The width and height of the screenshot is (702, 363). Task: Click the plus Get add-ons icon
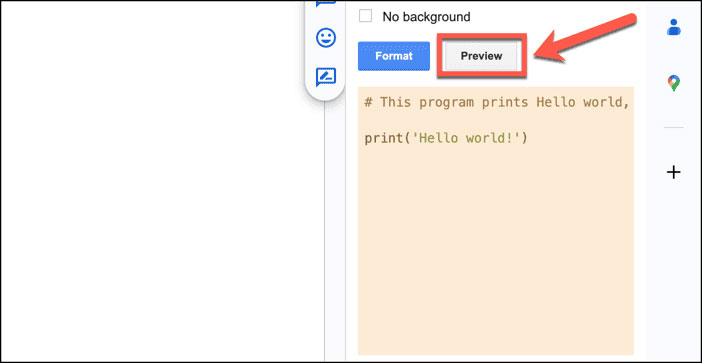pos(673,172)
